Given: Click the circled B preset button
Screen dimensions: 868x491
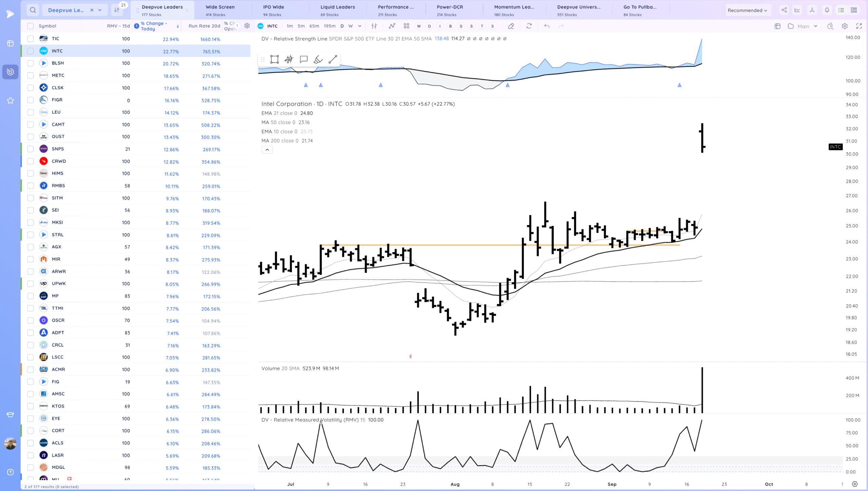Looking at the screenshot, I should coord(450,26).
